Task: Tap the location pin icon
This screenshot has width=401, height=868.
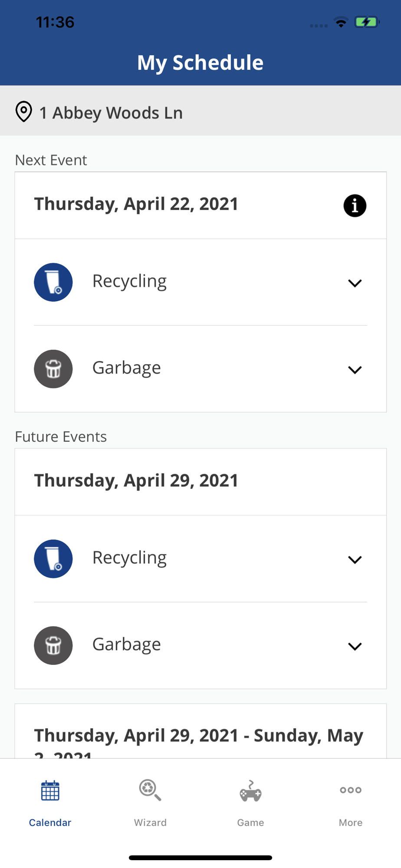Action: point(24,112)
